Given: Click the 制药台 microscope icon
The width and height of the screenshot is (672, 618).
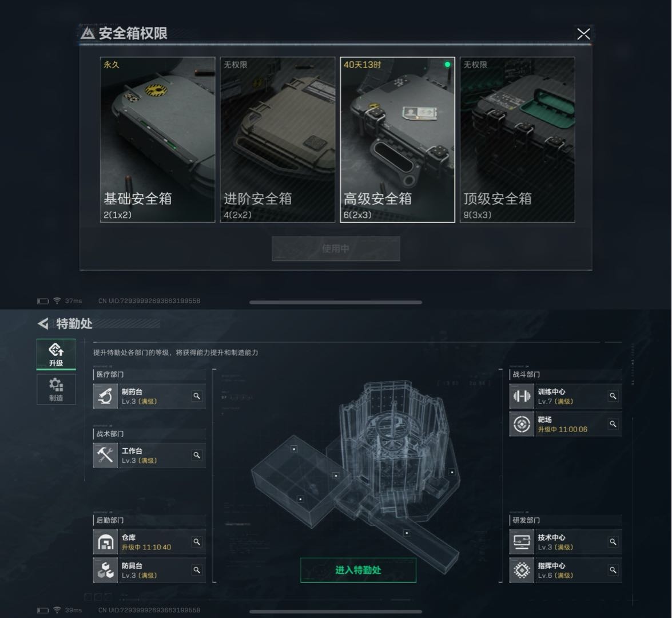Looking at the screenshot, I should point(105,396).
